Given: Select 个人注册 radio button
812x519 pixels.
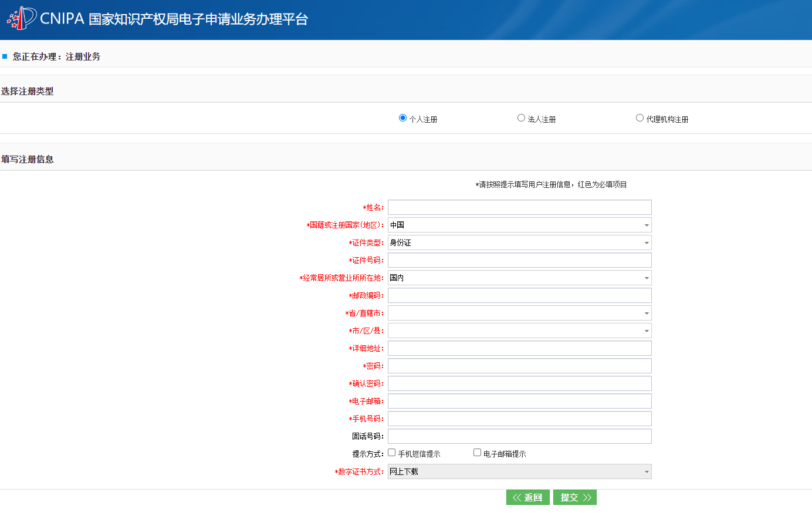Looking at the screenshot, I should coord(402,118).
